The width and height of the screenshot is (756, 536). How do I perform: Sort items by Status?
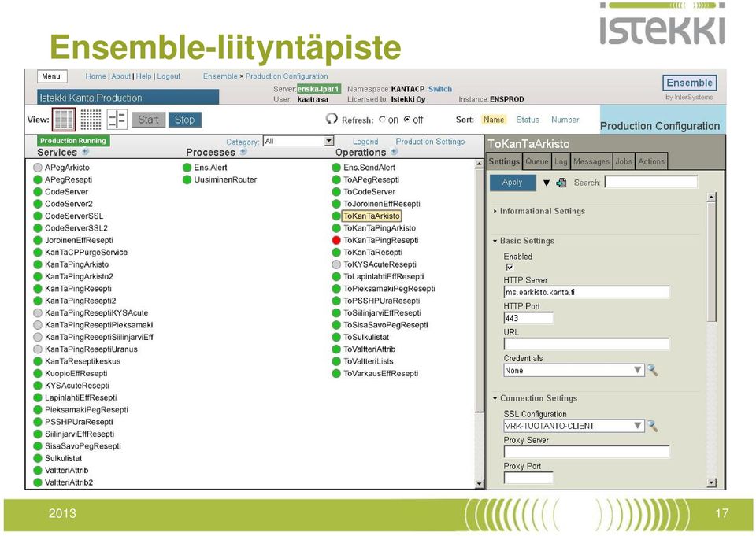click(x=528, y=120)
